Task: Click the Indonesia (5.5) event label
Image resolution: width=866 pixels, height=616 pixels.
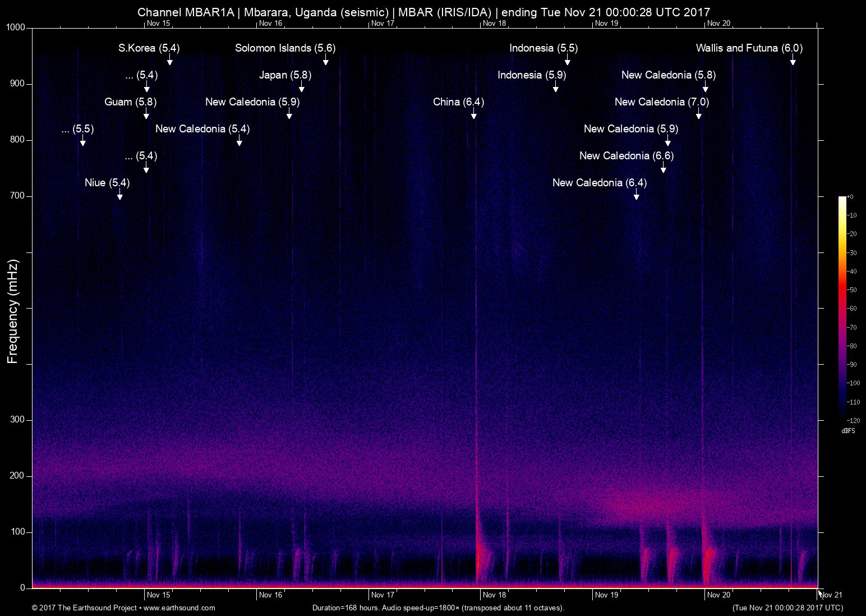Action: click(543, 48)
